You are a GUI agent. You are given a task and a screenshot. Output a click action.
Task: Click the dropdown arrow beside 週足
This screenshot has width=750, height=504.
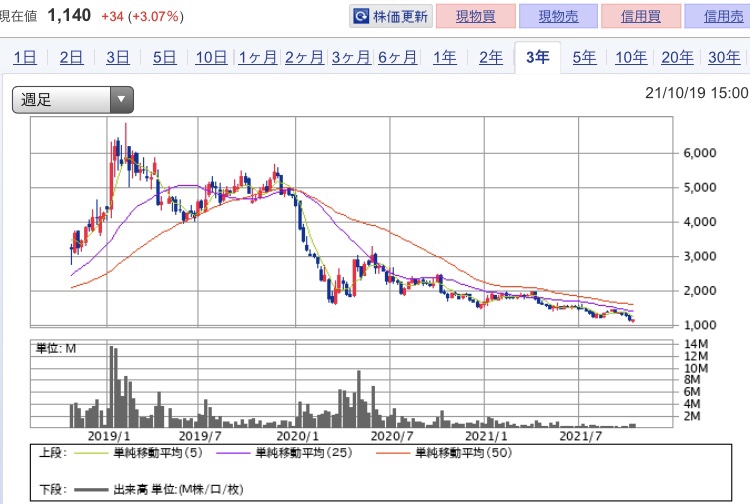[x=121, y=100]
